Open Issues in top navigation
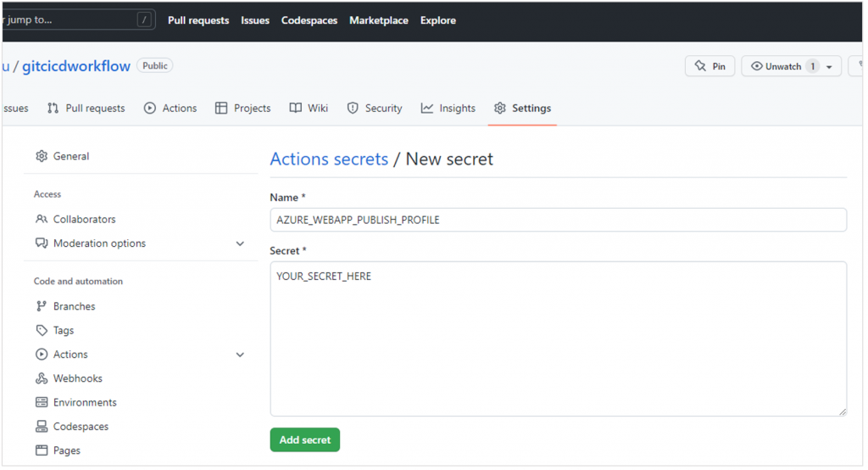Screen dimensions: 868x470 pyautogui.click(x=255, y=20)
